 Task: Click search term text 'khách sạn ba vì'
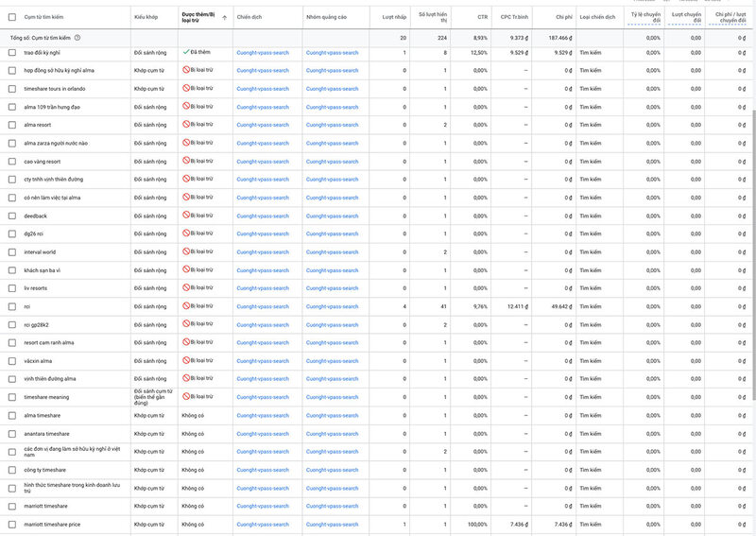pos(42,270)
